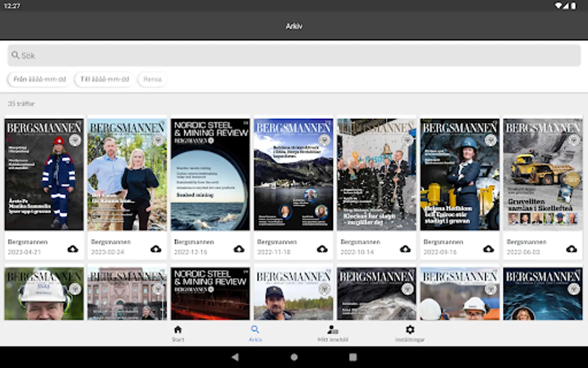Save the 2022-10-14 issue offline via cloud icon

405,249
